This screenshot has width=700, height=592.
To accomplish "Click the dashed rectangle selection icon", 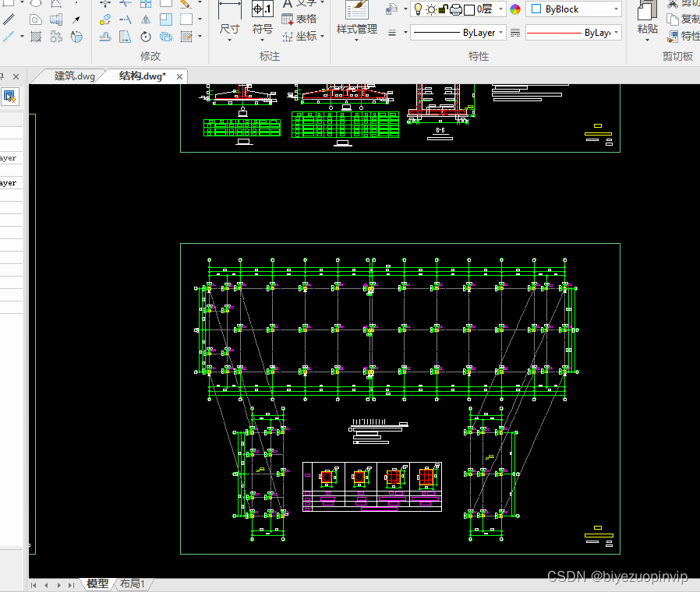I will click(186, 19).
